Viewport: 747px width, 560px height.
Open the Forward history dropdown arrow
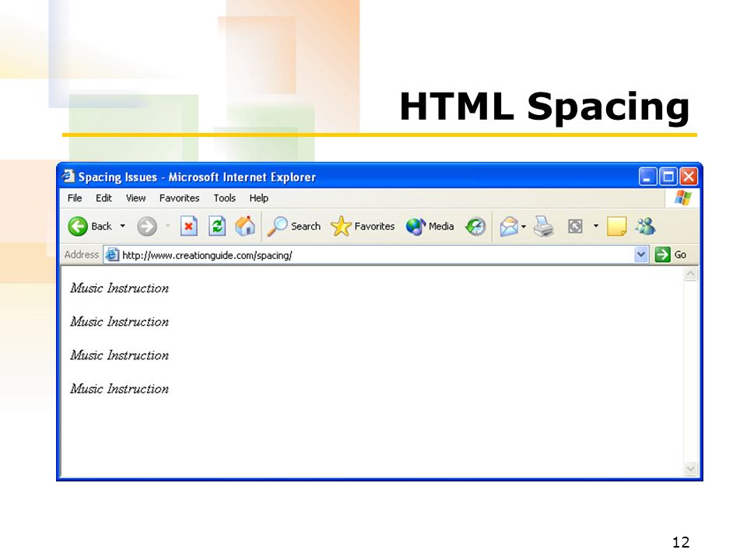[x=168, y=226]
